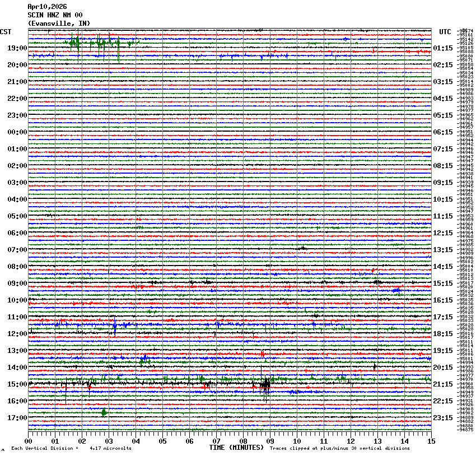Click the TIME (MINUTES) axis title
Viewport: 476px width, 456px height.
tap(236, 448)
